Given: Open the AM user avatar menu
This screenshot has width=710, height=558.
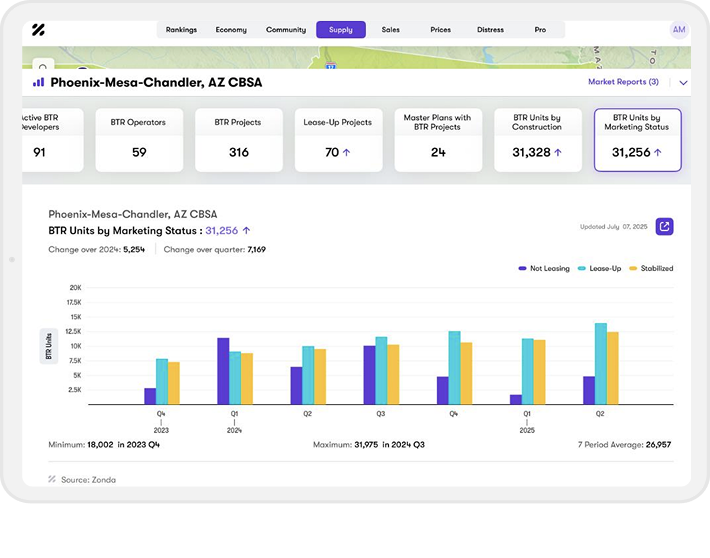Looking at the screenshot, I should tap(679, 30).
